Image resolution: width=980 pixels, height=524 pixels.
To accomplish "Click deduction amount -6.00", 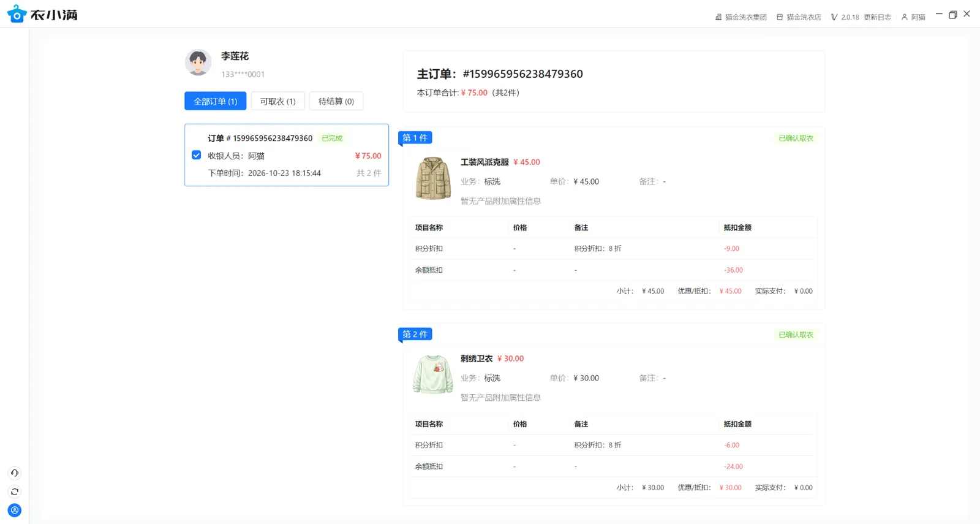I will [731, 446].
